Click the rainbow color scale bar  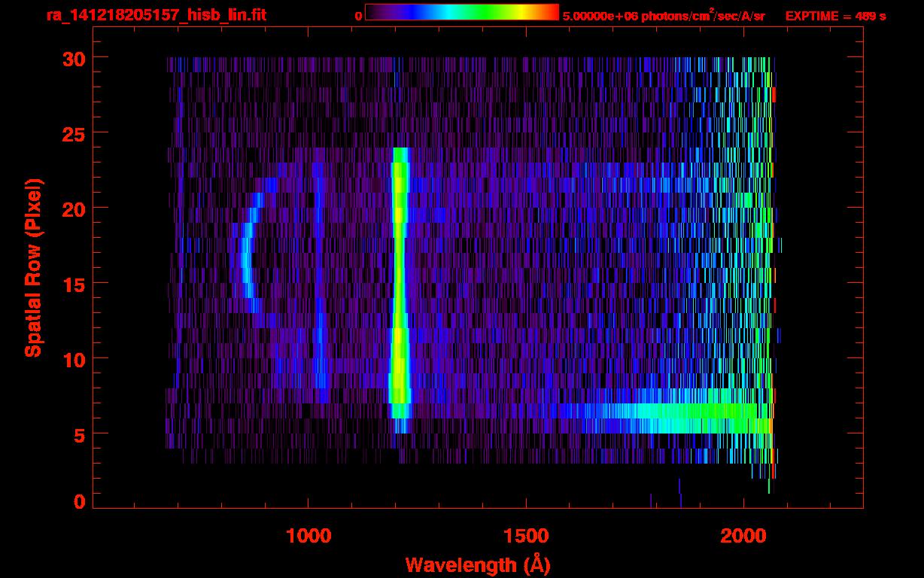pos(462,12)
